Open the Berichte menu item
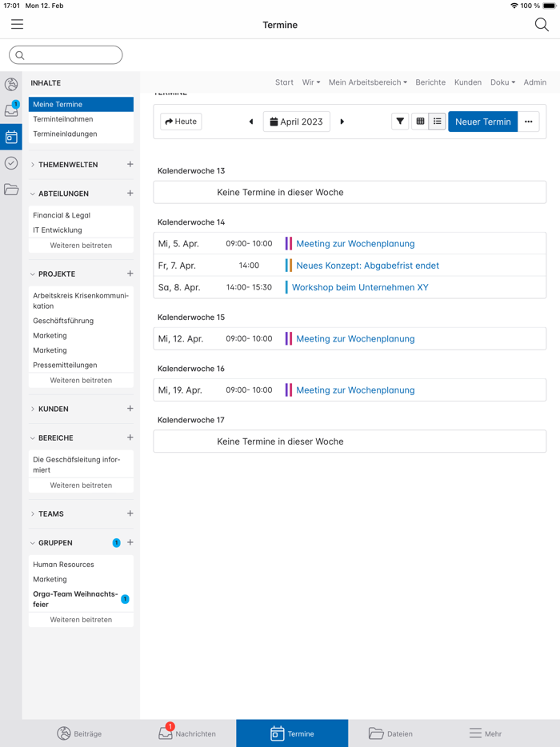560x747 pixels. point(430,82)
